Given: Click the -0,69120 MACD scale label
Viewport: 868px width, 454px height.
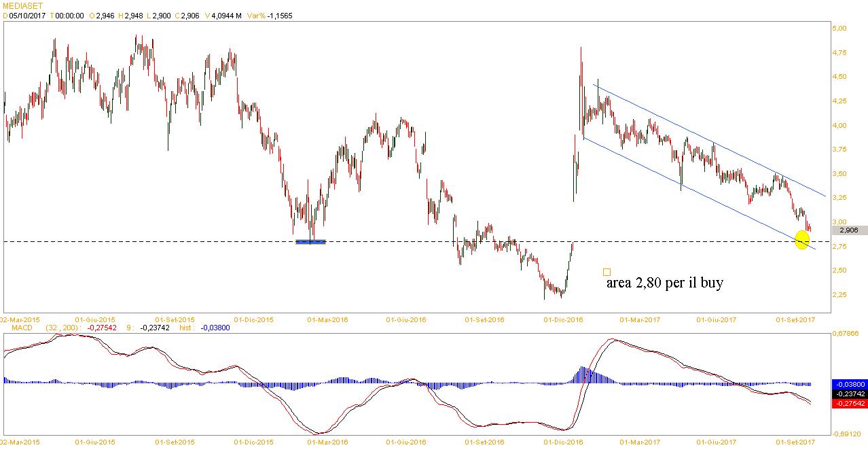Looking at the screenshot, I should tap(846, 434).
